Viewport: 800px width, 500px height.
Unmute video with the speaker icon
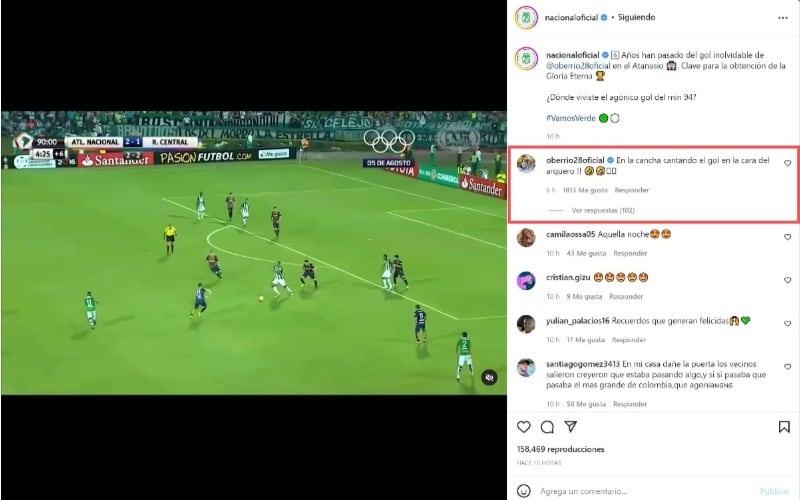(489, 377)
